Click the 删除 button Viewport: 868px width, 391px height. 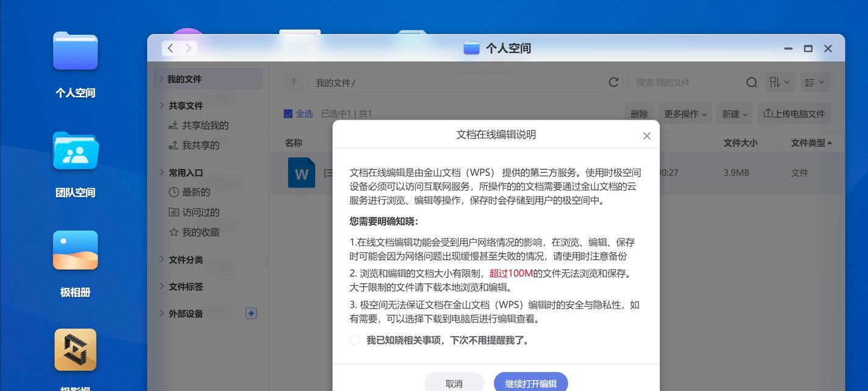[x=639, y=114]
